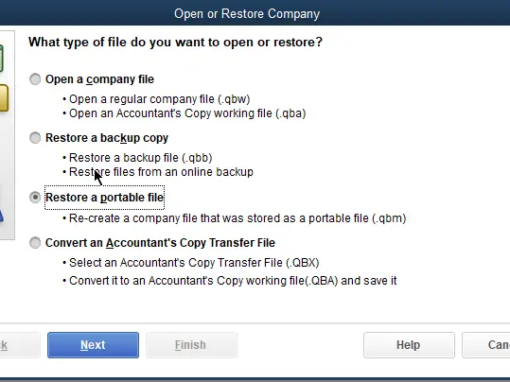Screen dimensions: 510x382
Task: Click the partially visible Cancel button
Action: [x=486, y=345]
